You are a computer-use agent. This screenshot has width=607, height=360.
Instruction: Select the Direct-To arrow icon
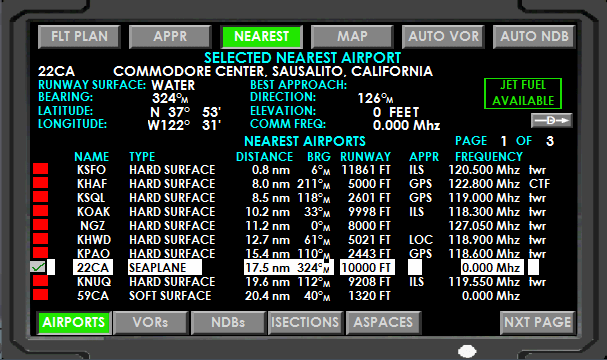(x=551, y=120)
